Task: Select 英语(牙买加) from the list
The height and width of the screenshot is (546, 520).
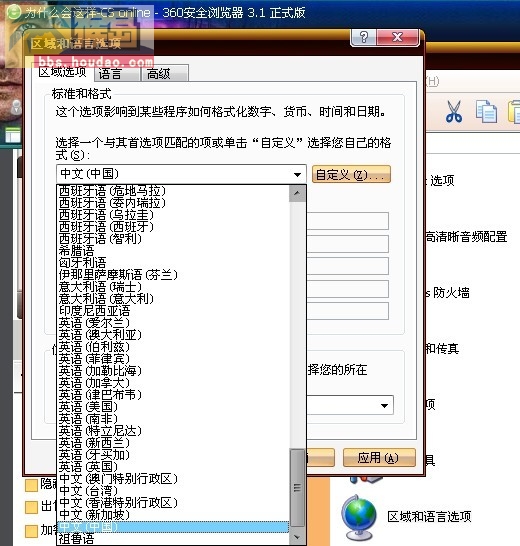Action: tap(173, 454)
